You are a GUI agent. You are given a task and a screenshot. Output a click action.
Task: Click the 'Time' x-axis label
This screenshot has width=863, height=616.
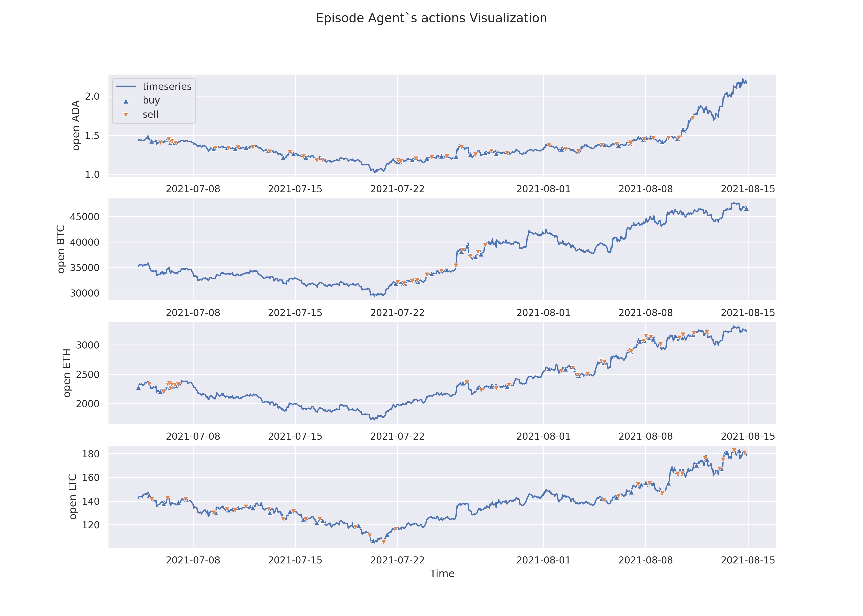(x=442, y=573)
